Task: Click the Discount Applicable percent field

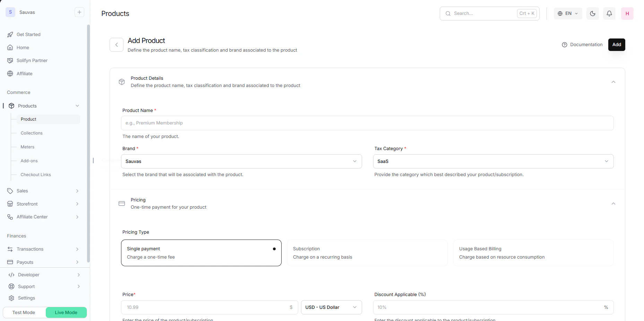Action: (x=493, y=307)
